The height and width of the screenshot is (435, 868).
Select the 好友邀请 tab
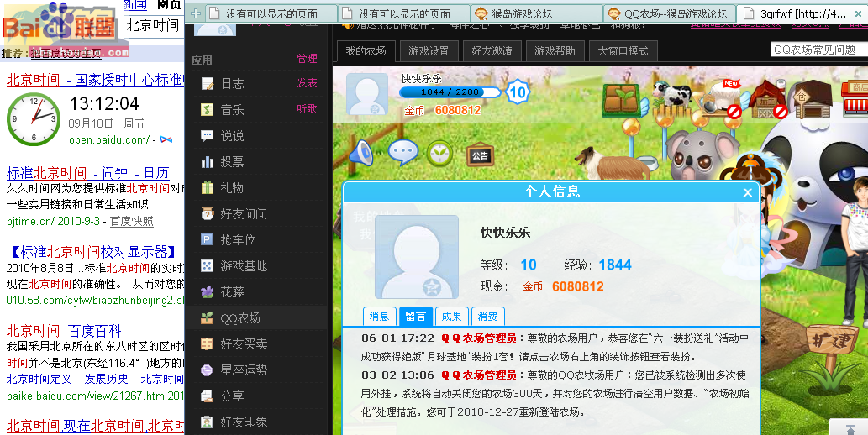[492, 51]
